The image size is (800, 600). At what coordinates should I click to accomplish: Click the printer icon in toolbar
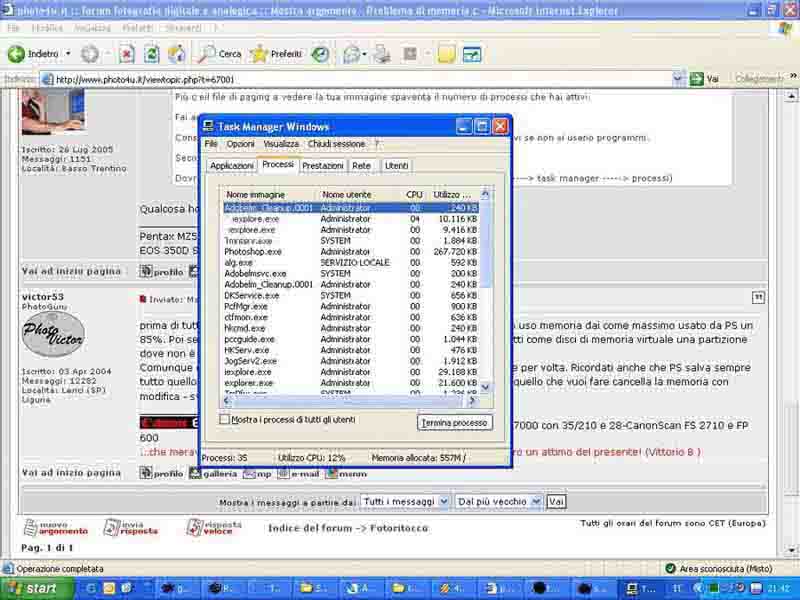pyautogui.click(x=381, y=54)
